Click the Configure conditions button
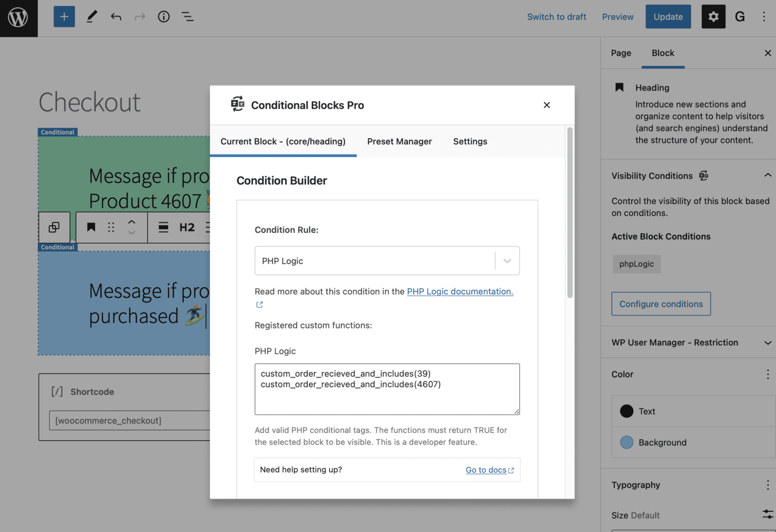The width and height of the screenshot is (776, 532). tap(661, 303)
